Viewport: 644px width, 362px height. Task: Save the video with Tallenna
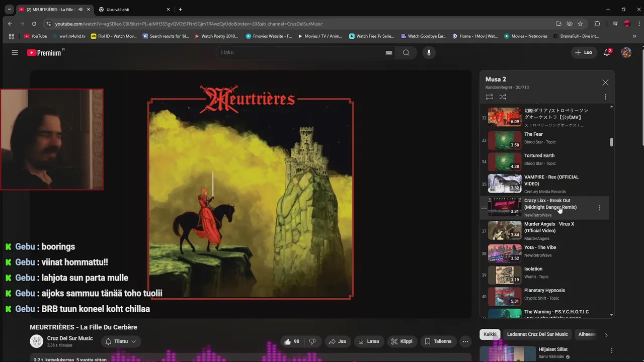click(438, 341)
